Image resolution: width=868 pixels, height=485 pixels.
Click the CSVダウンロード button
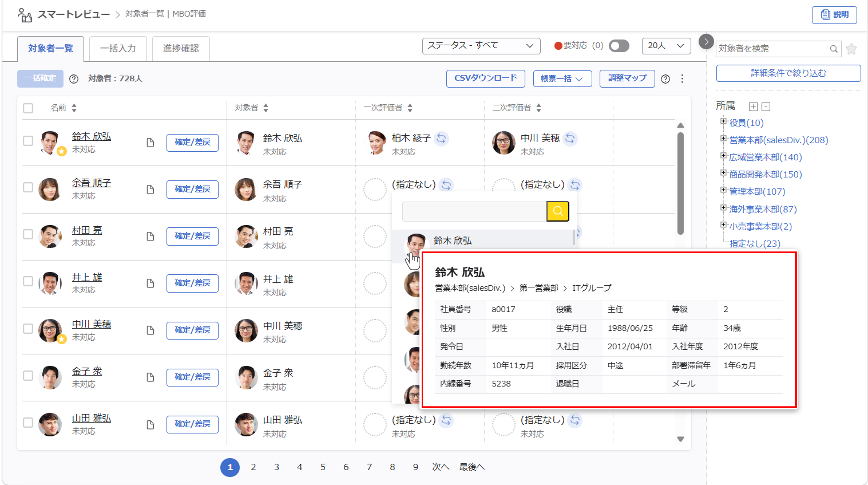click(485, 78)
